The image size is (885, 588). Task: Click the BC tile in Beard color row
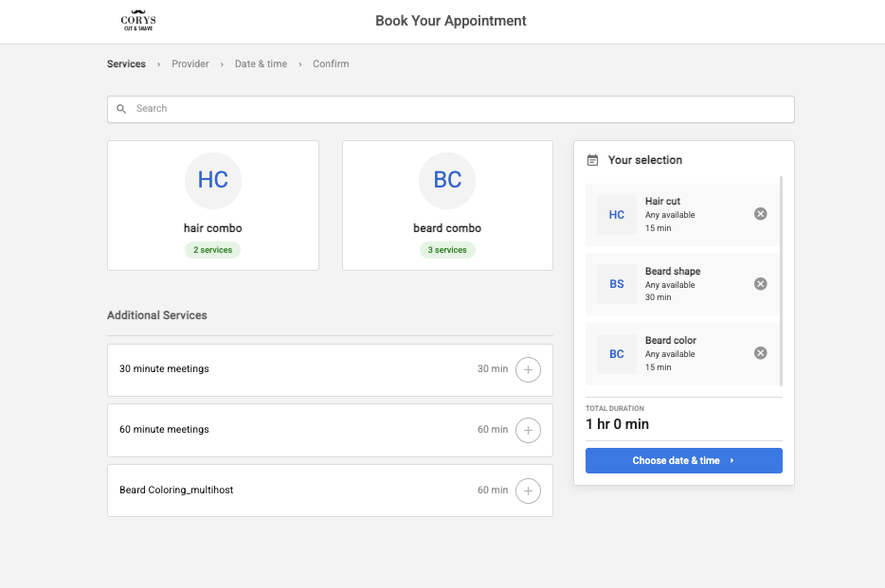point(616,354)
